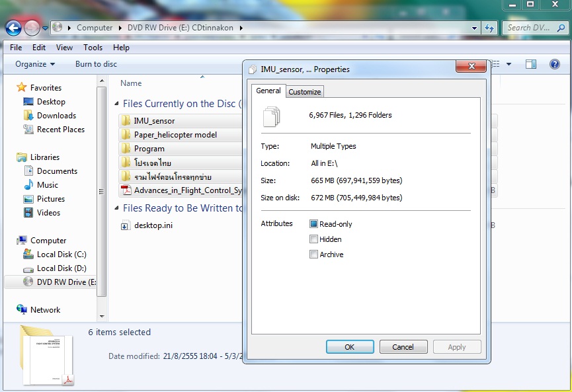Image resolution: width=572 pixels, height=392 pixels.
Task: Click the Back navigation arrow button
Action: (13, 28)
